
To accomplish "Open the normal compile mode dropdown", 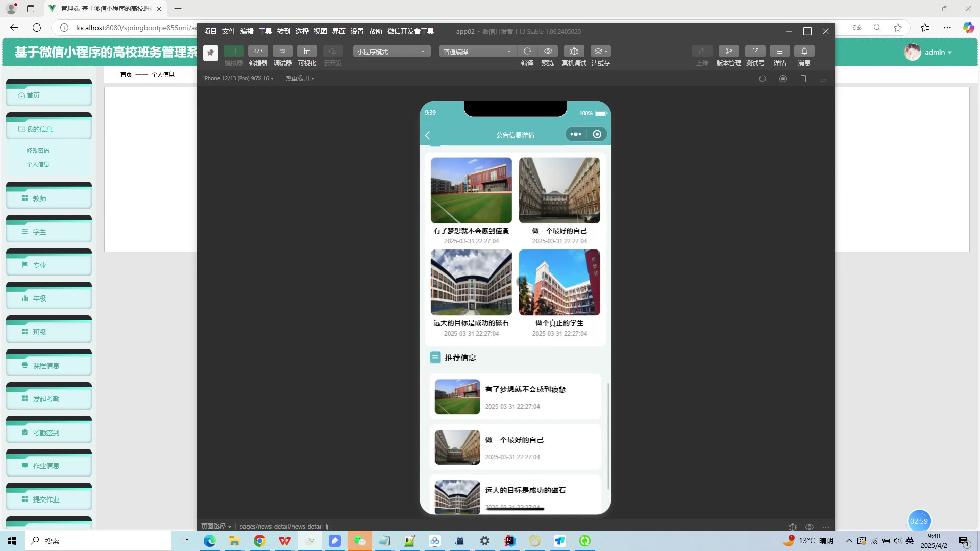I will 477,52.
